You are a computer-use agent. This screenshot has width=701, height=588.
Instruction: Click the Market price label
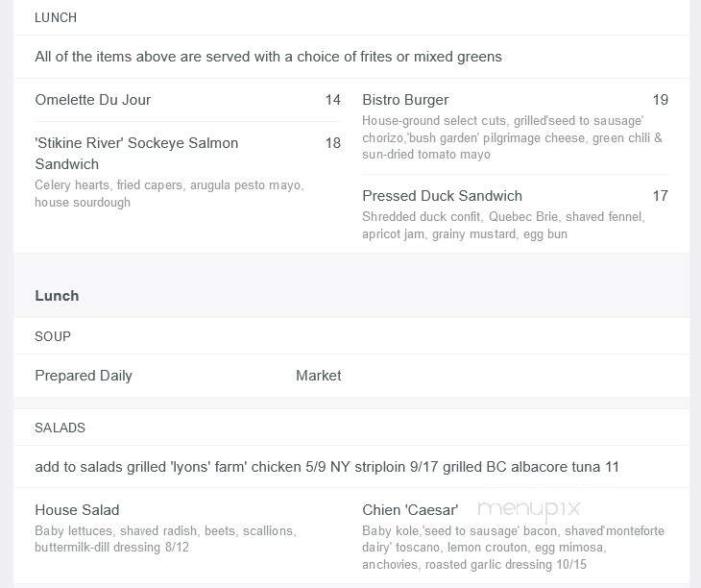[318, 376]
